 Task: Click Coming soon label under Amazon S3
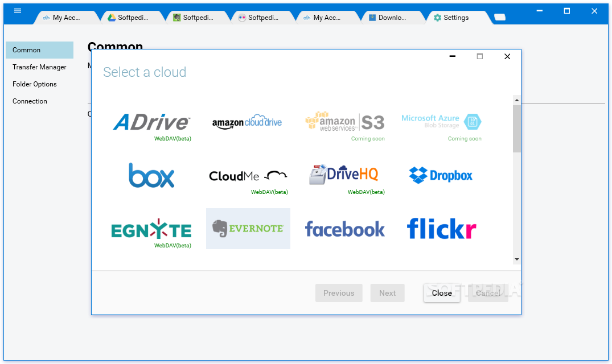coord(368,139)
